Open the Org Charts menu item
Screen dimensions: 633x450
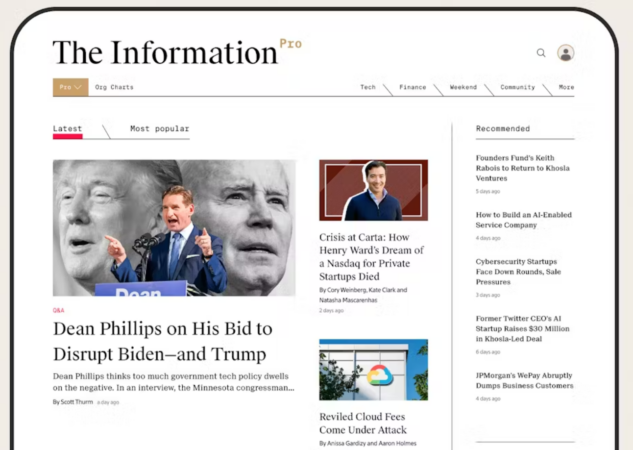click(114, 87)
